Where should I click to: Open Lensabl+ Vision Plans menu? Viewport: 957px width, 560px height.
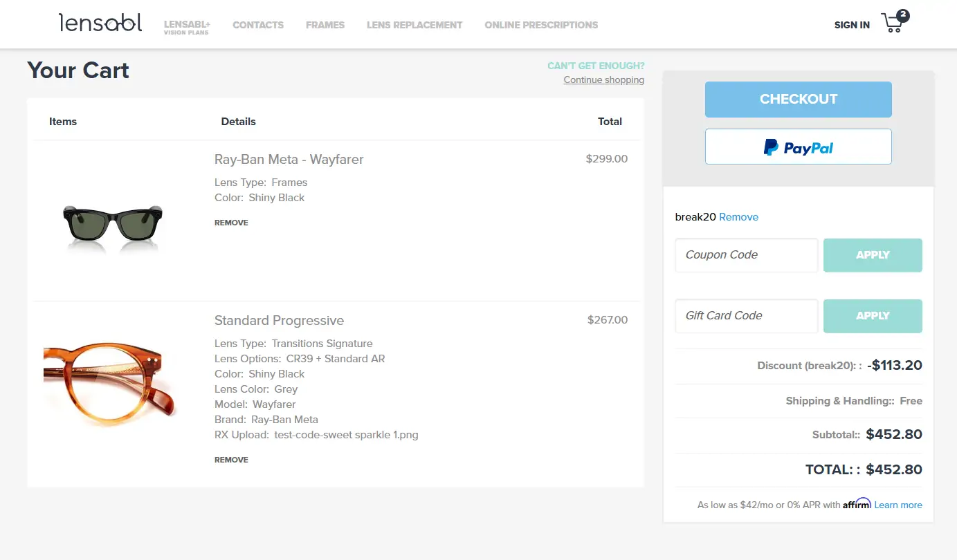click(187, 27)
